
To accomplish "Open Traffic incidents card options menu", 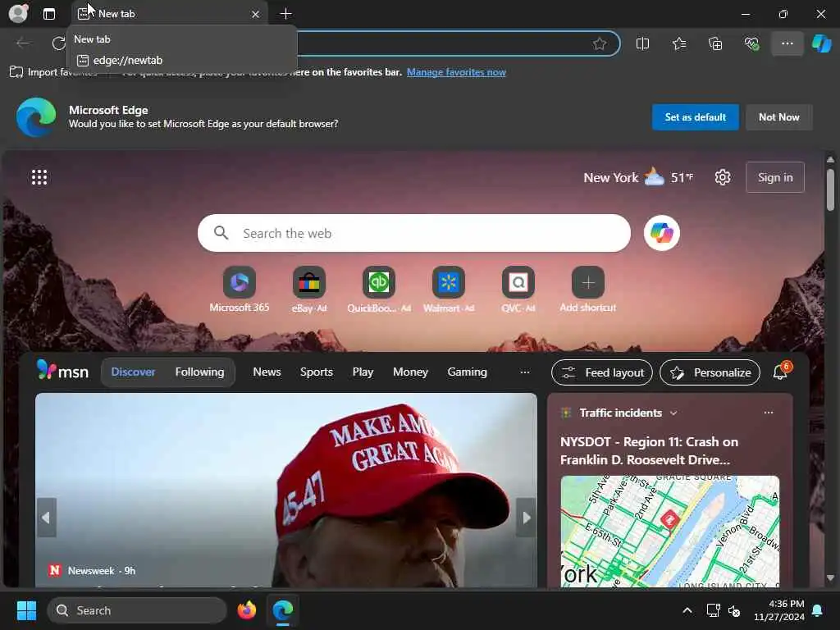I will pyautogui.click(x=768, y=413).
